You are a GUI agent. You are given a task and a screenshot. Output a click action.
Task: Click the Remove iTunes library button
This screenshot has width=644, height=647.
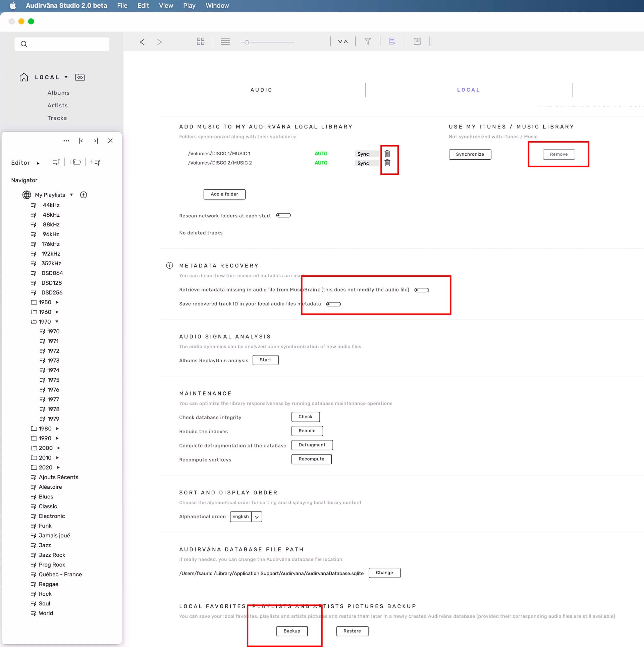[x=559, y=154]
